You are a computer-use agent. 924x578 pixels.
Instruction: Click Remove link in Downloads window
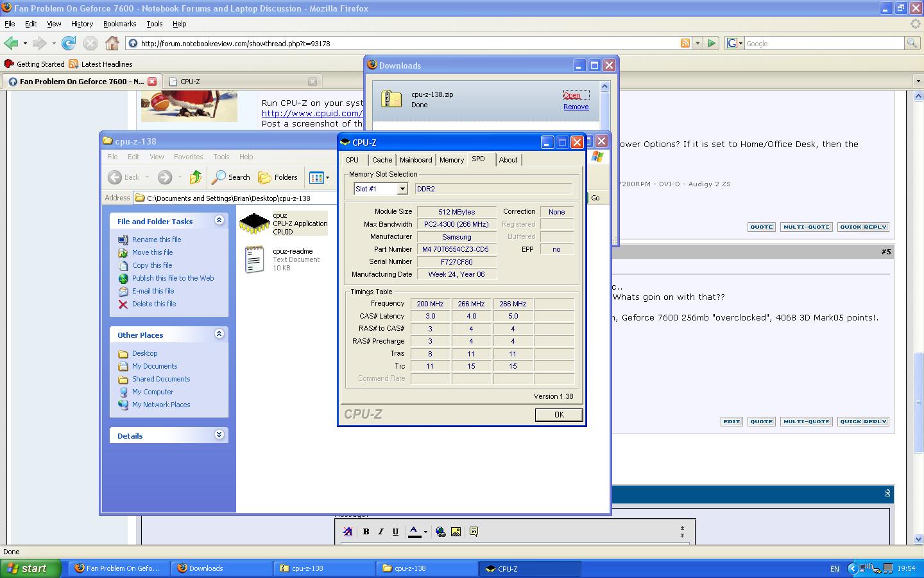pos(576,107)
